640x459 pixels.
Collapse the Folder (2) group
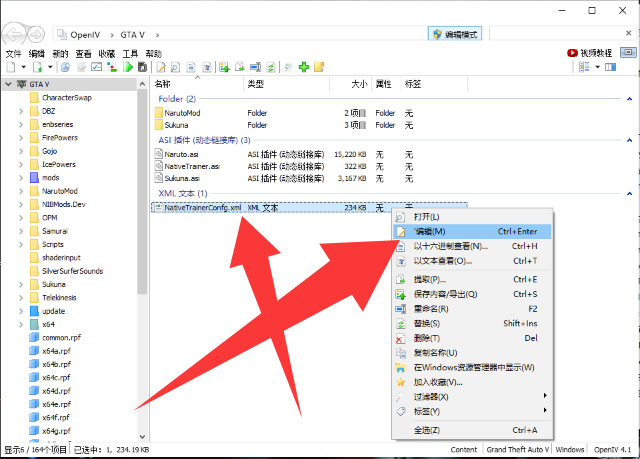pyautogui.click(x=629, y=99)
